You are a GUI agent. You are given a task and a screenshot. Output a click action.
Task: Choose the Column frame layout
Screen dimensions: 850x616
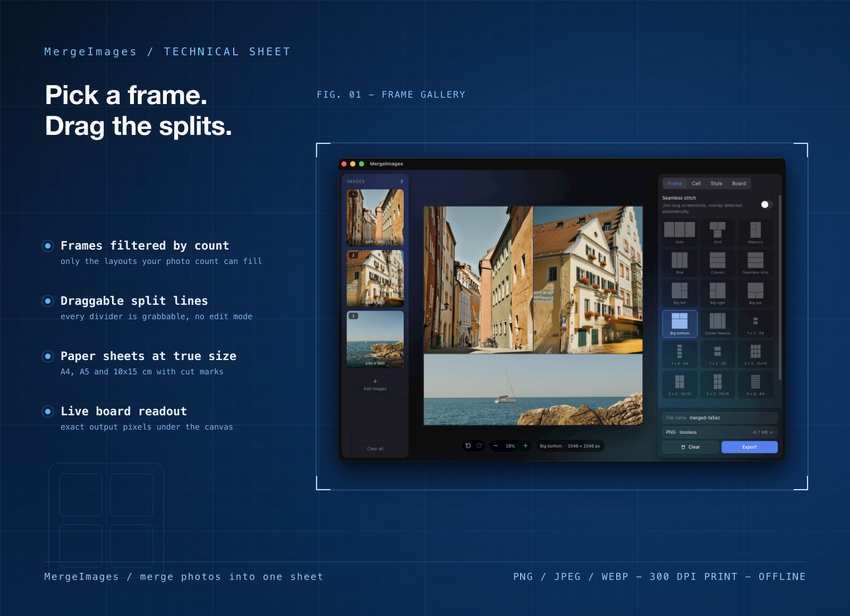coord(717,263)
